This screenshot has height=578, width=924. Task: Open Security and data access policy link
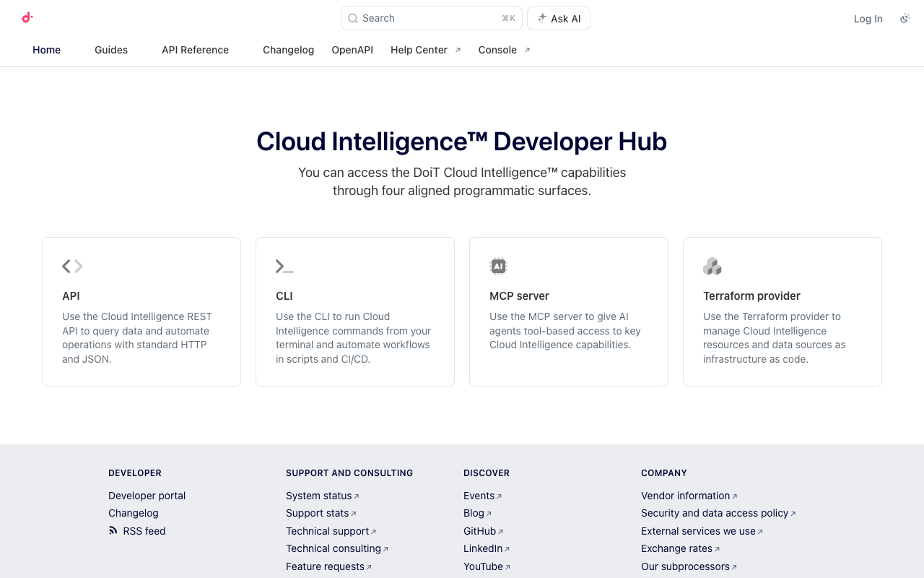coord(715,513)
